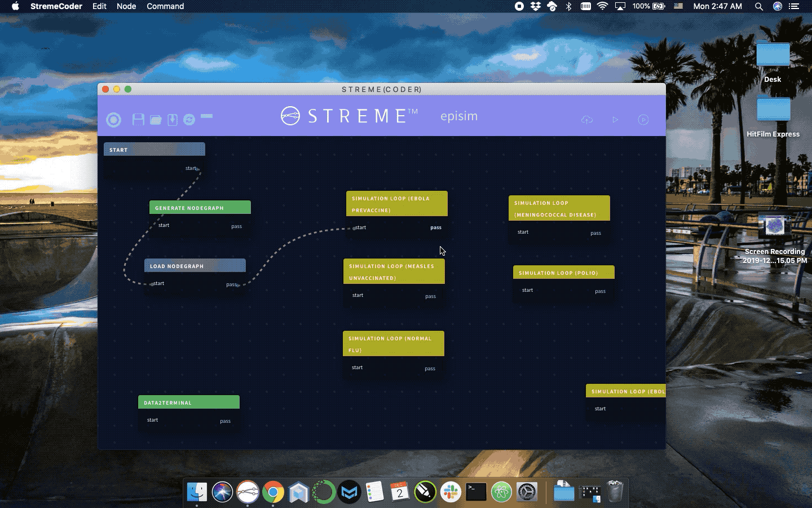The image size is (812, 508).
Task: Open Terminal from the Dock
Action: [x=476, y=492]
